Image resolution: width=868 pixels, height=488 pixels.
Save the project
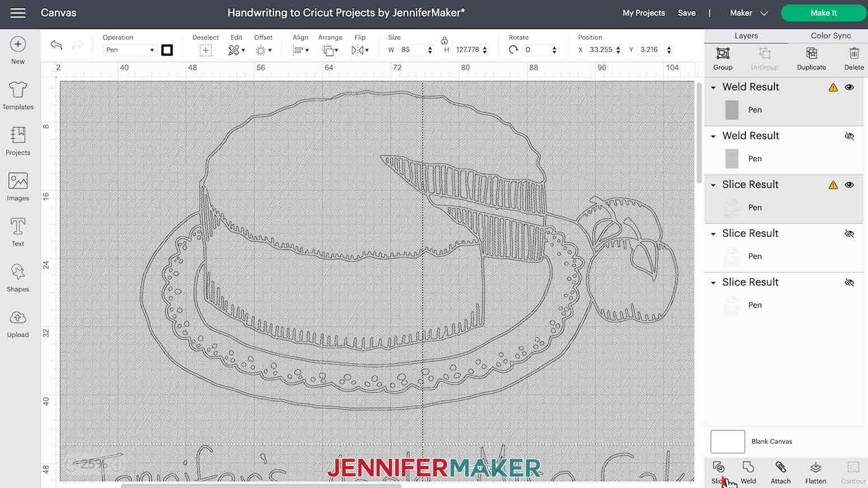687,13
